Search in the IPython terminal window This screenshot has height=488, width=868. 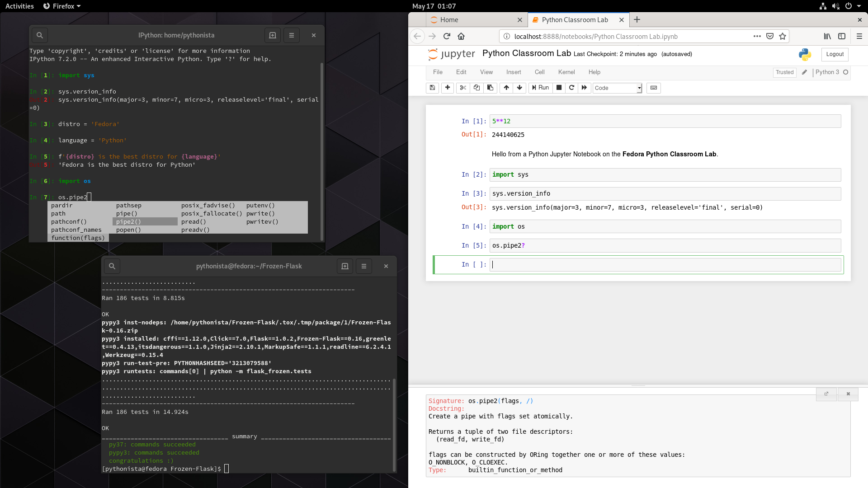tap(40, 35)
